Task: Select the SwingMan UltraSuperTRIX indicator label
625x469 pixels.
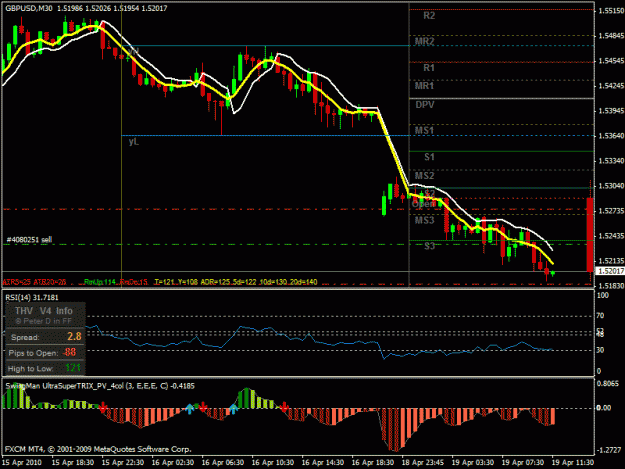Action: pyautogui.click(x=100, y=386)
